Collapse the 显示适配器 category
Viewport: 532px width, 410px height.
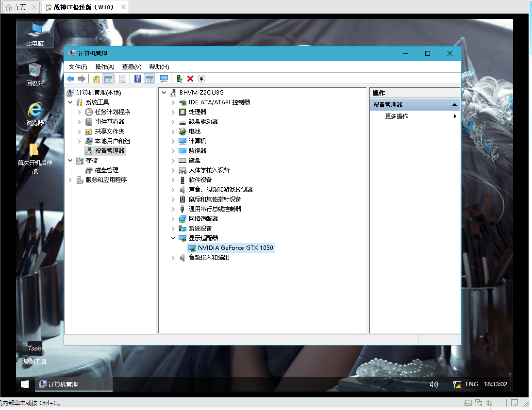coord(173,238)
